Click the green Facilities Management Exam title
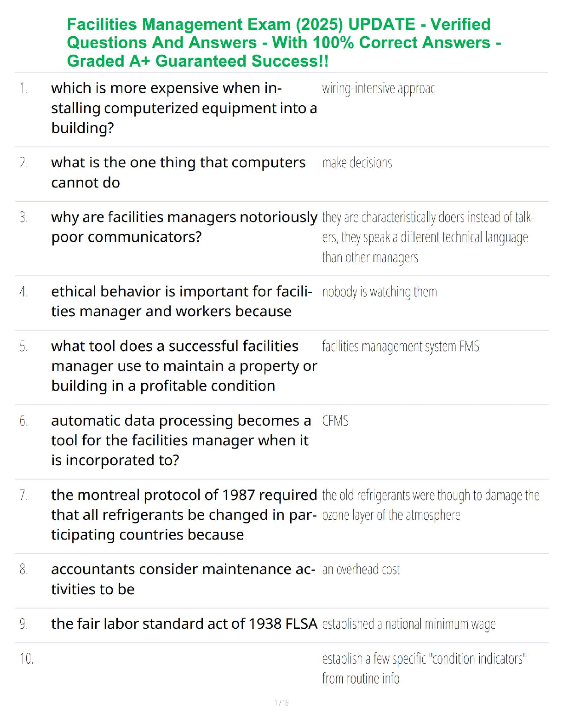 point(284,42)
